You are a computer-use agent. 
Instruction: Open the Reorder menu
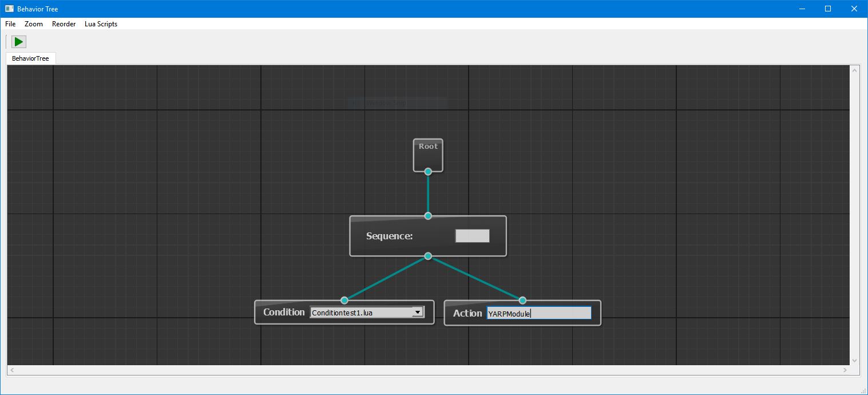pos(64,24)
